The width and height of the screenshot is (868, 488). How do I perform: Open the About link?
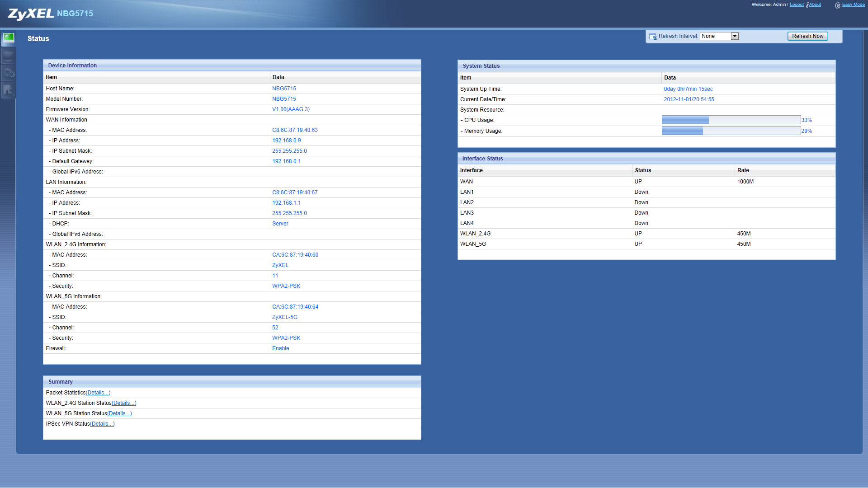815,5
